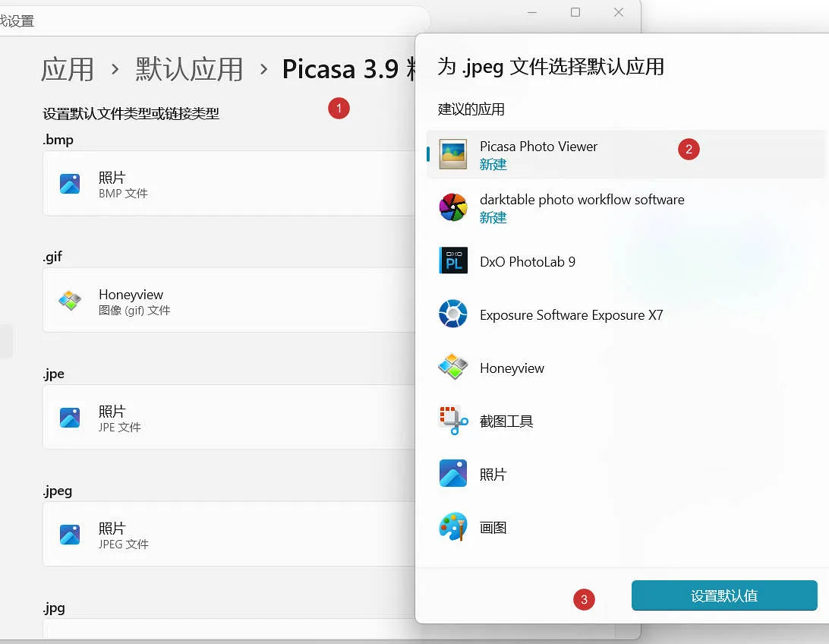This screenshot has width=829, height=644.
Task: Pick Honeyview label in suggested apps
Action: (512, 368)
